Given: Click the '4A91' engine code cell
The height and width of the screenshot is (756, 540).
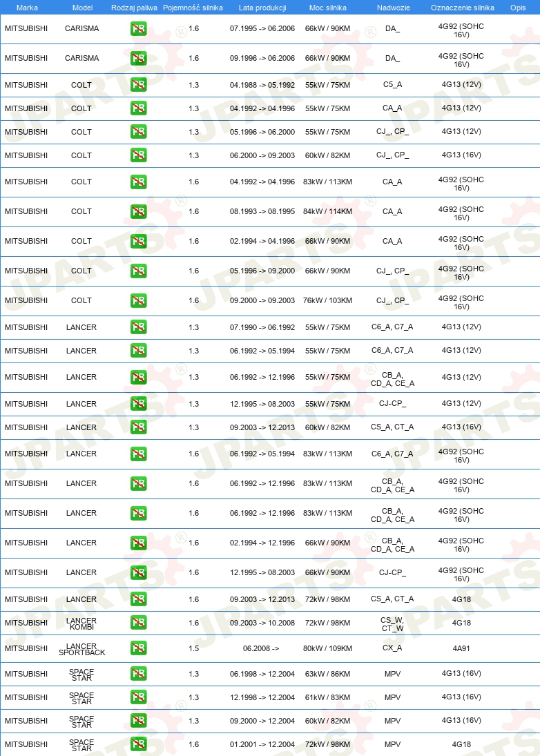Looking at the screenshot, I should (x=461, y=648).
